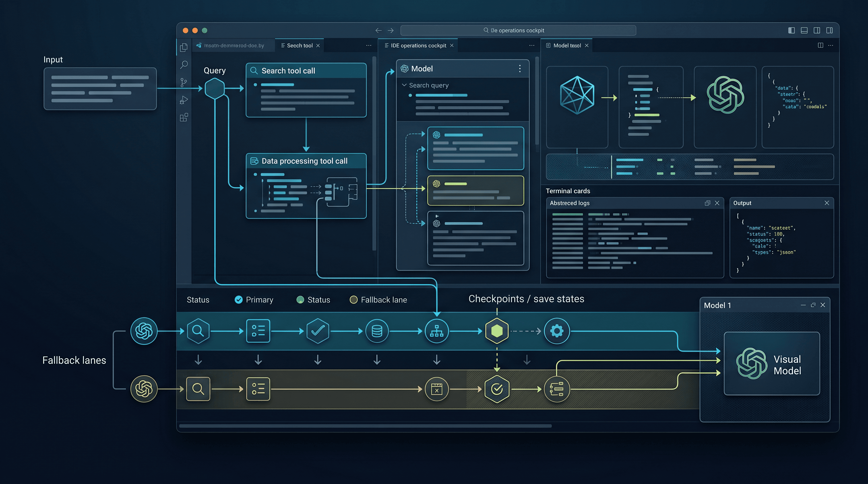Click the Visual Model card
The width and height of the screenshot is (868, 484).
pyautogui.click(x=771, y=364)
